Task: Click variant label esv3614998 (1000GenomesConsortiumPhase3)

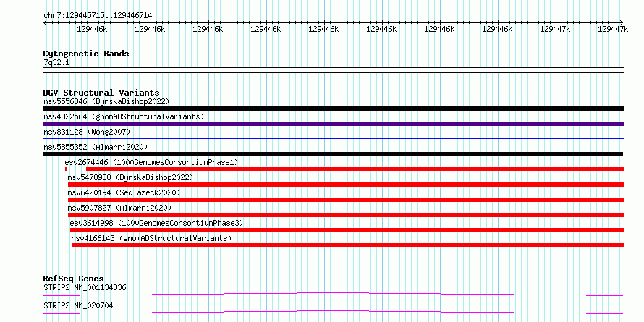Action: point(156,223)
